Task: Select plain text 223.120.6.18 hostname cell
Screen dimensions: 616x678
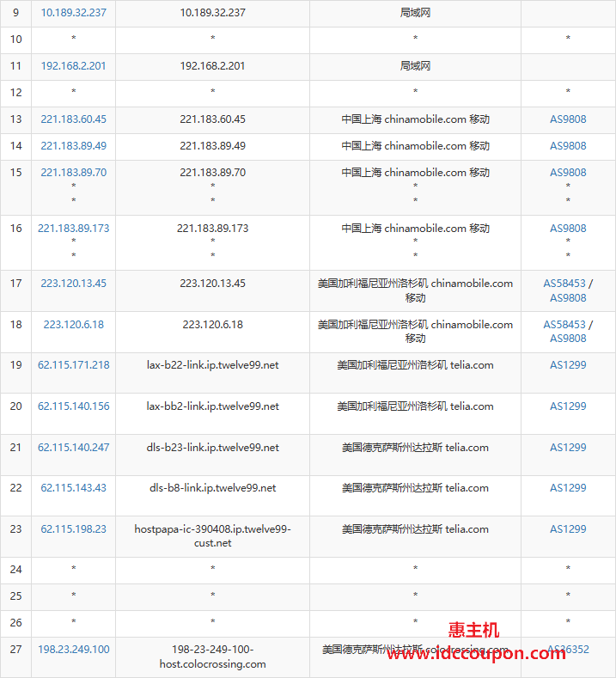Action: [213, 324]
